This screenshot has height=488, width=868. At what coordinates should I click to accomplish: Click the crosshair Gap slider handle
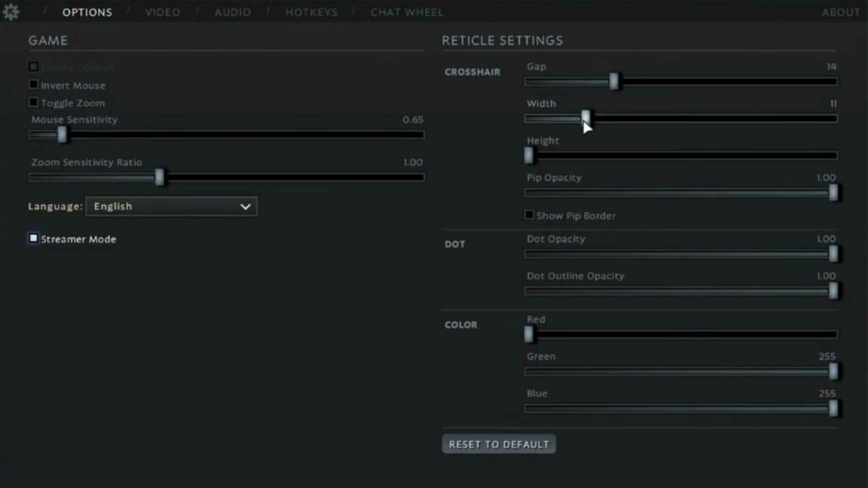pyautogui.click(x=615, y=81)
